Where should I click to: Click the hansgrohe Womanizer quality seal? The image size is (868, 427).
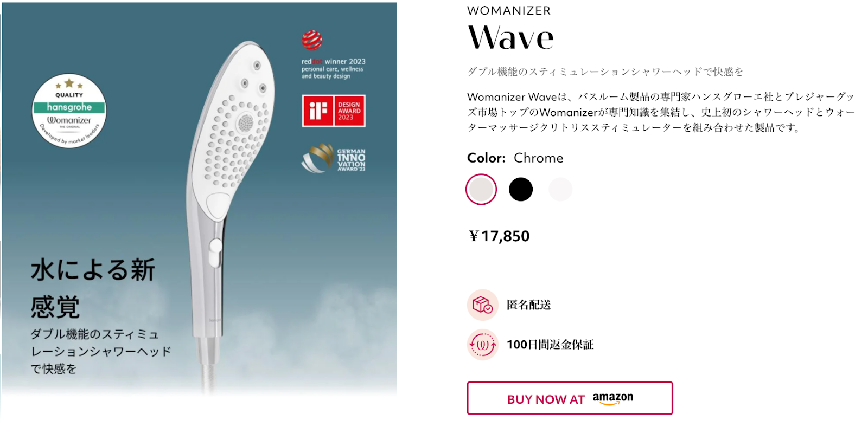click(69, 111)
